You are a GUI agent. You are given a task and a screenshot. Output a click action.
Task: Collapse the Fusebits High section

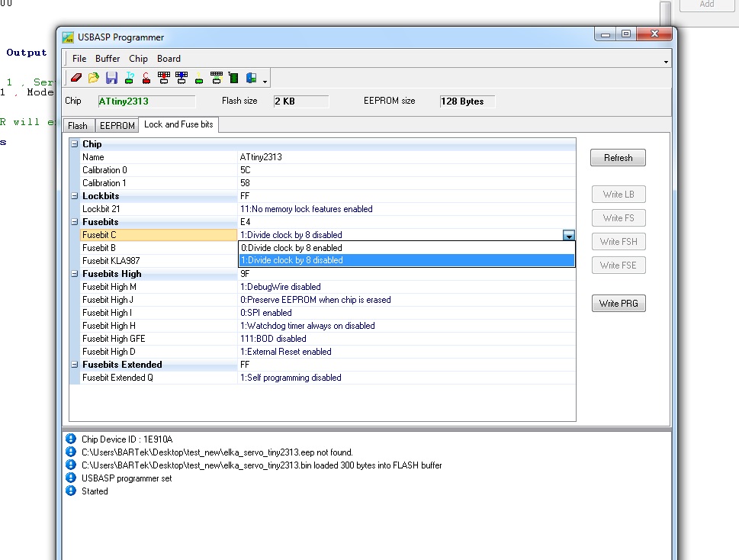[x=75, y=273]
